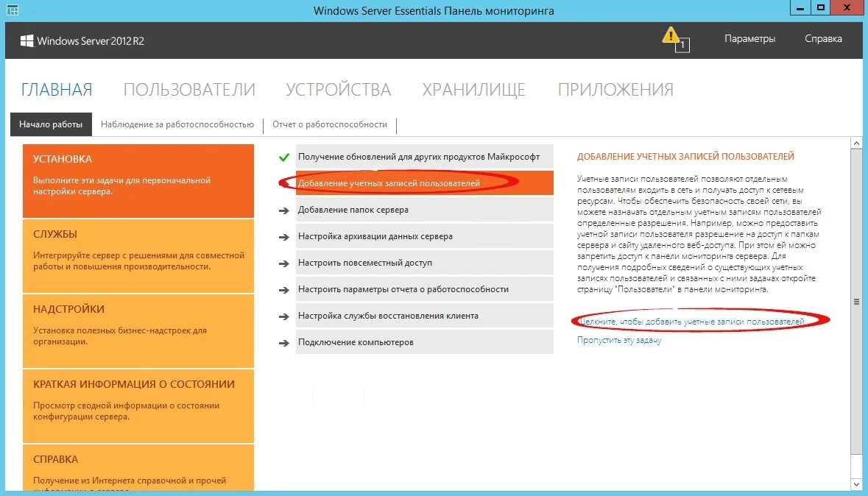Go to the УСТРОЙСТВА section
The width and height of the screenshot is (868, 496).
(338, 90)
